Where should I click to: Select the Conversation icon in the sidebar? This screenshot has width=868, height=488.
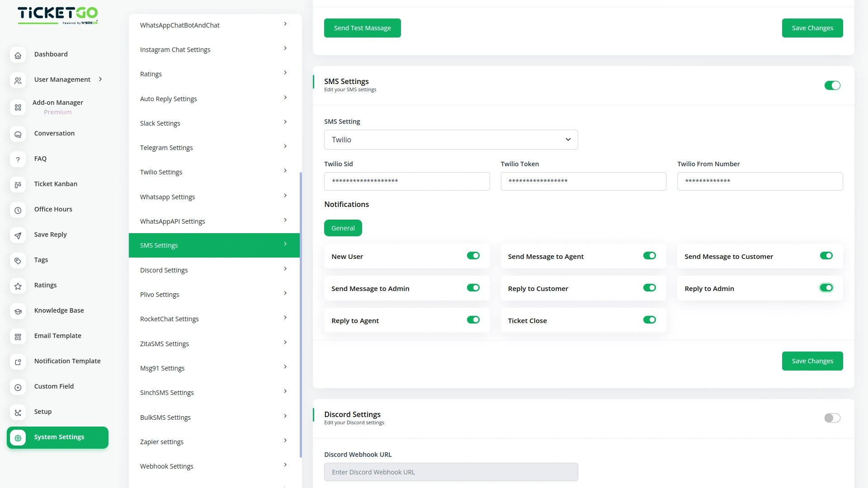click(x=18, y=134)
